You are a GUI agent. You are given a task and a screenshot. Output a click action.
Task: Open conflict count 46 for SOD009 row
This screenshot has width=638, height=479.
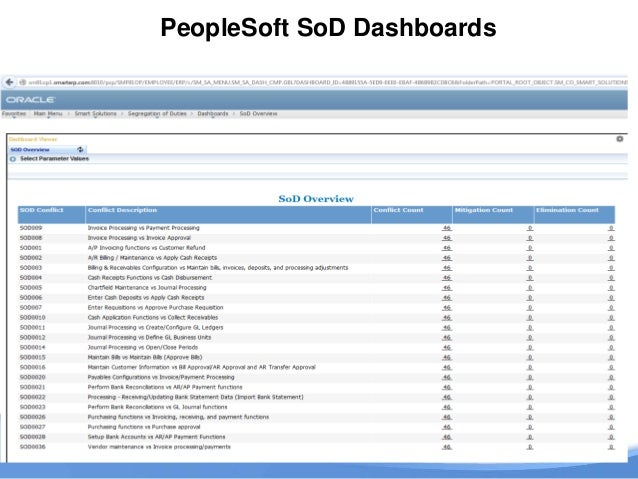[x=447, y=228]
